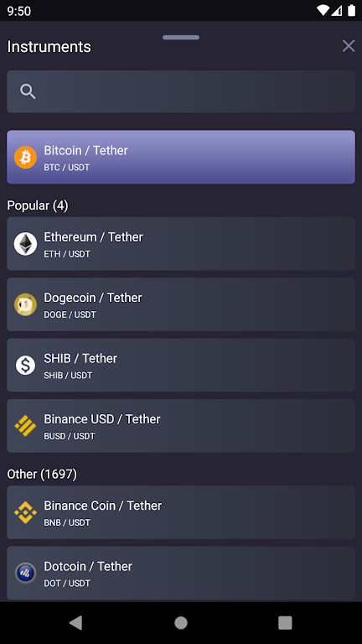
Task: Focus the instrument search field
Action: pos(181,91)
